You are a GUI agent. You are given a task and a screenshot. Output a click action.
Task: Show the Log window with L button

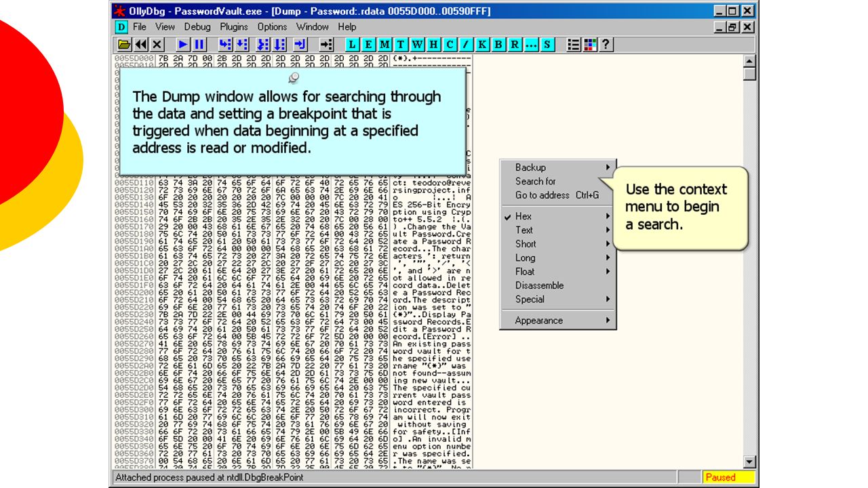coord(352,45)
